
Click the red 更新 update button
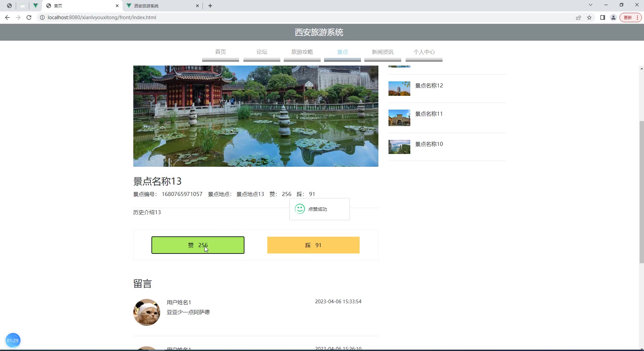[631, 17]
